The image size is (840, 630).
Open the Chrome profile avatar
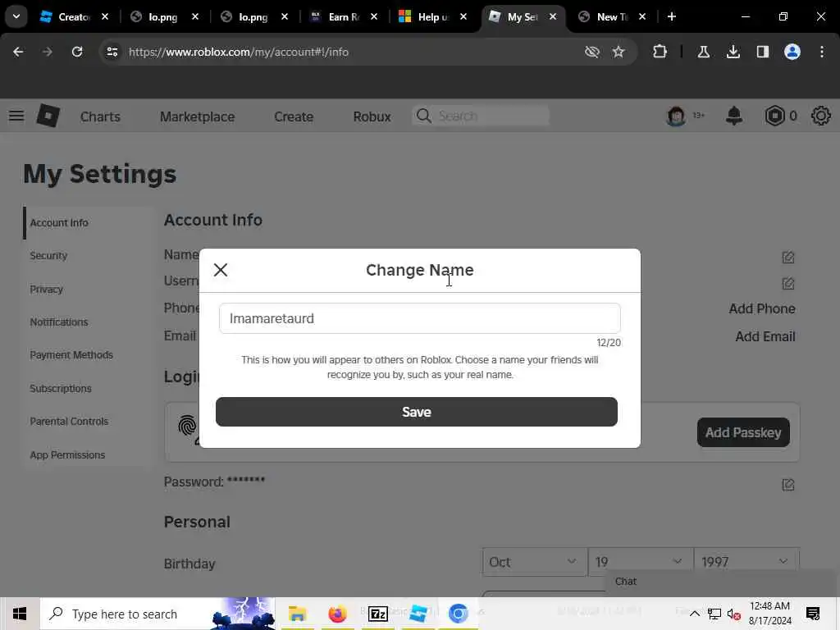(x=792, y=52)
